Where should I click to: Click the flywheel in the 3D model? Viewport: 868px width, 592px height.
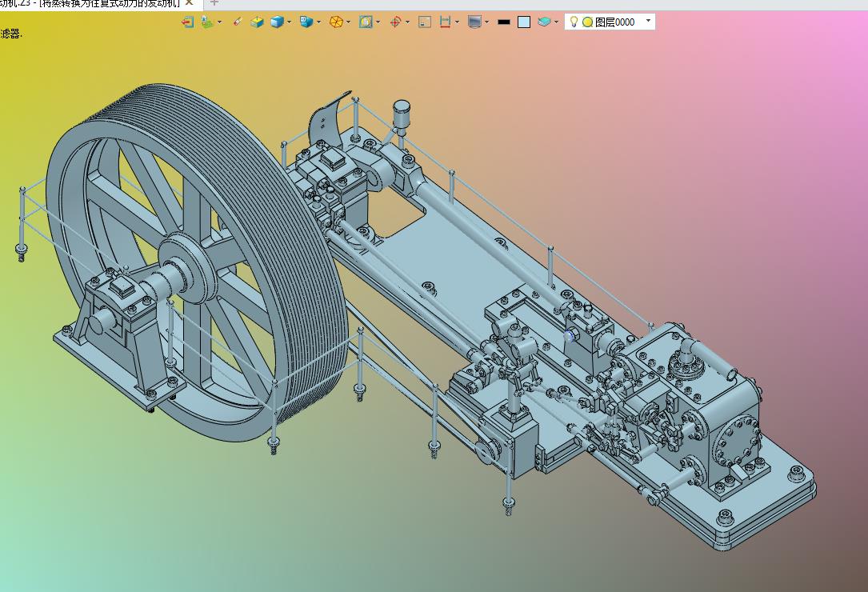(197, 262)
